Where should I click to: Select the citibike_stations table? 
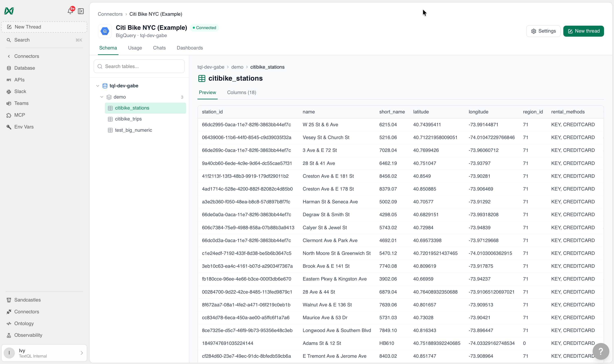click(x=145, y=108)
